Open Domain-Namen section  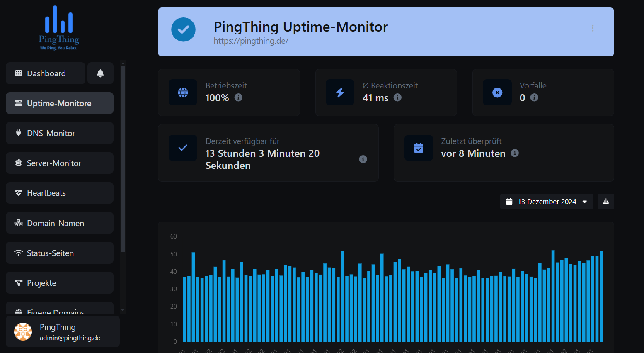coord(60,223)
